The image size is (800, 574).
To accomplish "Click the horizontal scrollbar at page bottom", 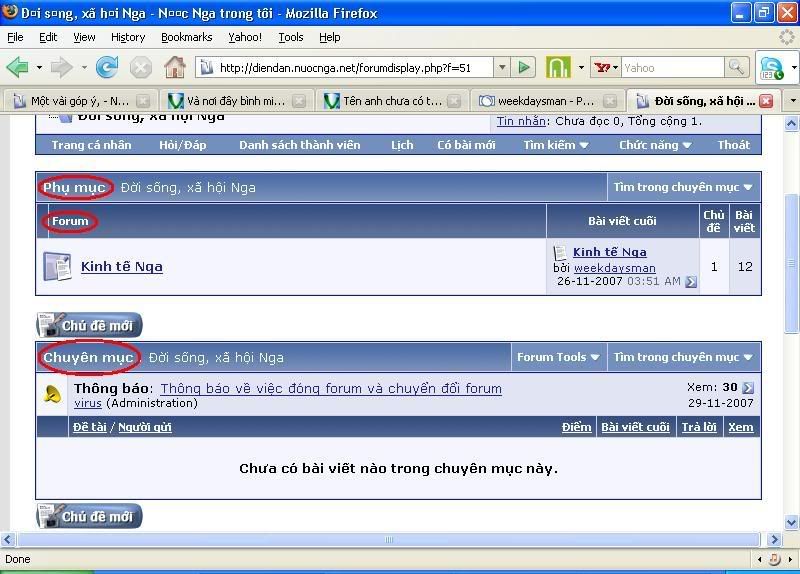I will (390, 540).
